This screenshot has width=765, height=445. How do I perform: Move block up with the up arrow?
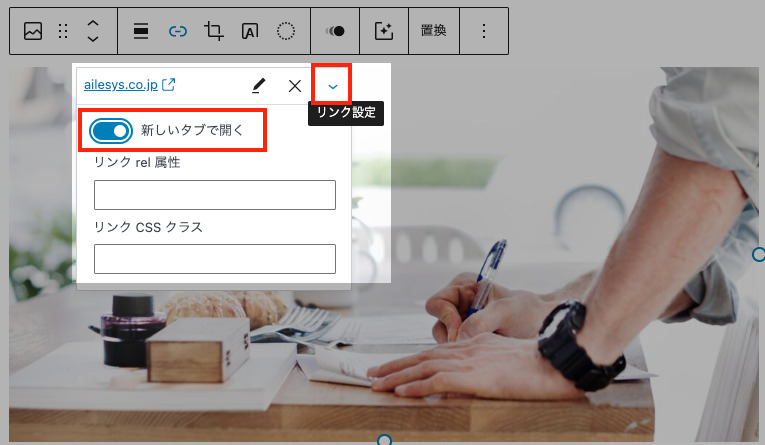point(93,23)
